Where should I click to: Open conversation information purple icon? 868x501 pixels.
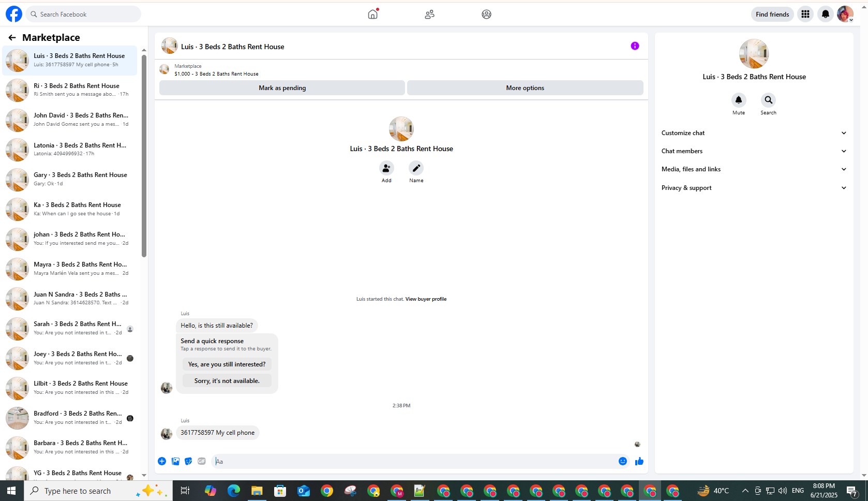tap(635, 46)
